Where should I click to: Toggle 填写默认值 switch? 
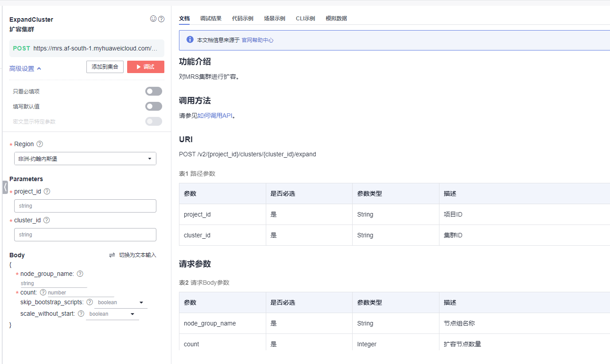pos(154,106)
